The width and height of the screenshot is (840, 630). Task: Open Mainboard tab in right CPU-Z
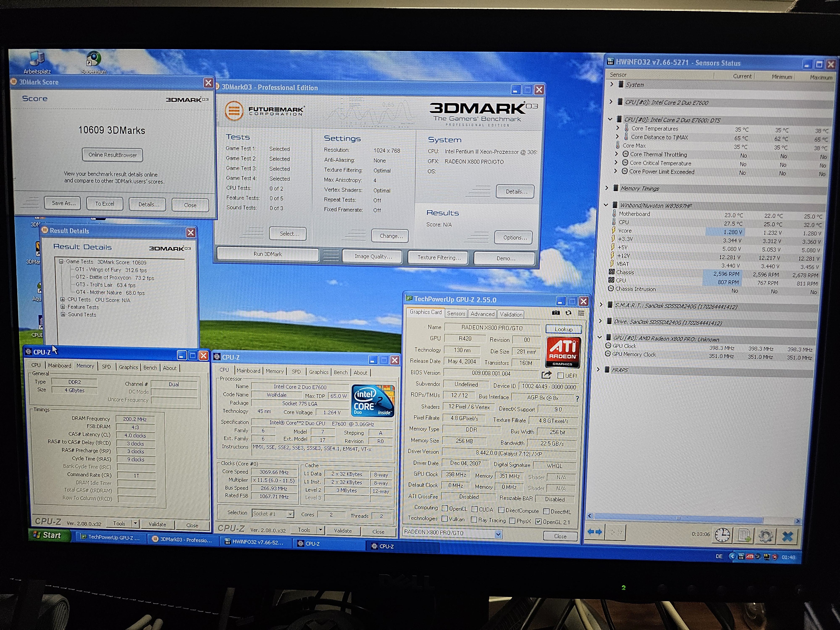[x=248, y=371]
